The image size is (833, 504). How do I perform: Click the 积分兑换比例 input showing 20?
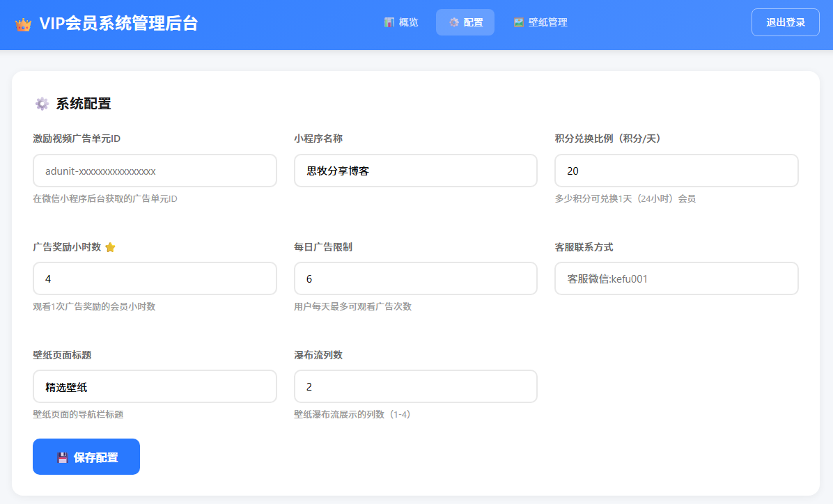(676, 171)
